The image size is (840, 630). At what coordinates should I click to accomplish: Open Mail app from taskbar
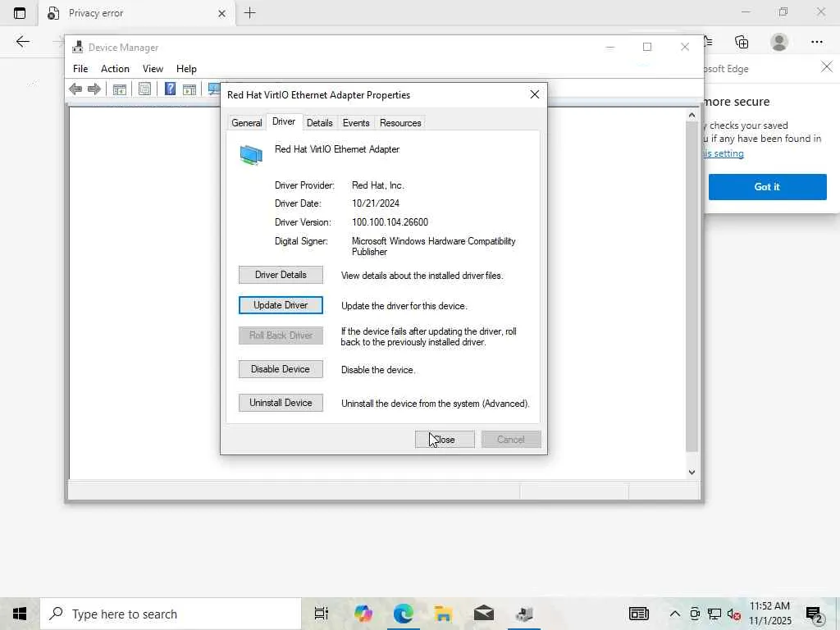click(x=484, y=614)
